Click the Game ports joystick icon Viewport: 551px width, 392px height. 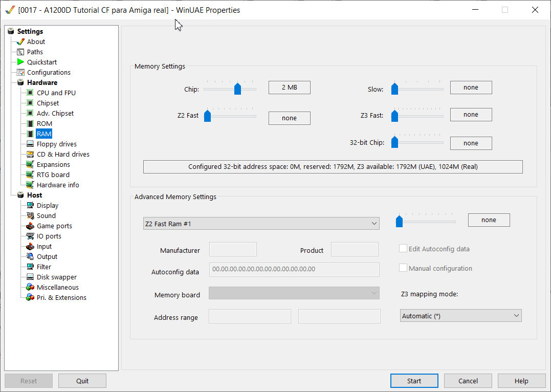click(x=30, y=226)
